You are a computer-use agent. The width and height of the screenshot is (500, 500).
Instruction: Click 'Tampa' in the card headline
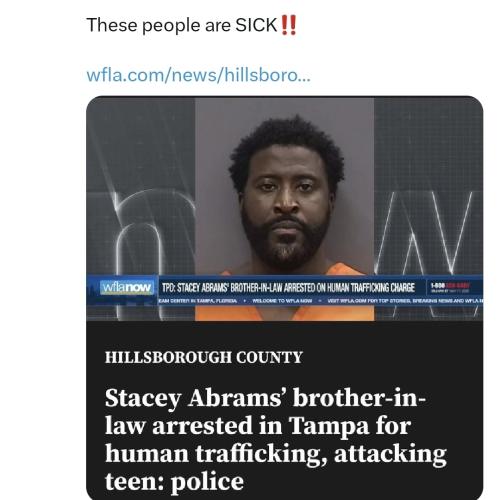pyautogui.click(x=329, y=426)
